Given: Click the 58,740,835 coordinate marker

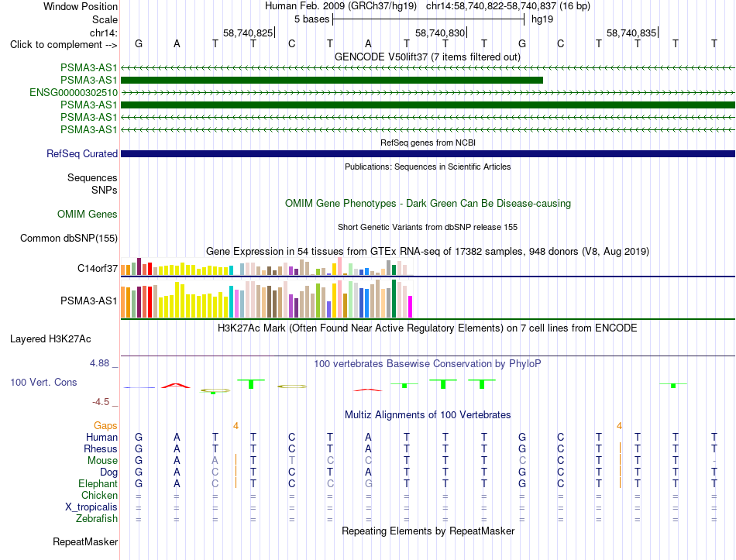Looking at the screenshot, I should (631, 33).
